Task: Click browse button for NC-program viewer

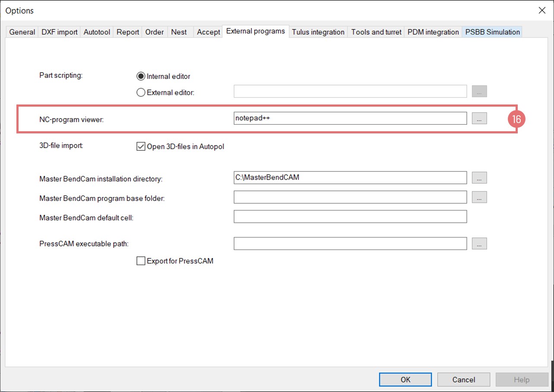Action: pyautogui.click(x=479, y=118)
